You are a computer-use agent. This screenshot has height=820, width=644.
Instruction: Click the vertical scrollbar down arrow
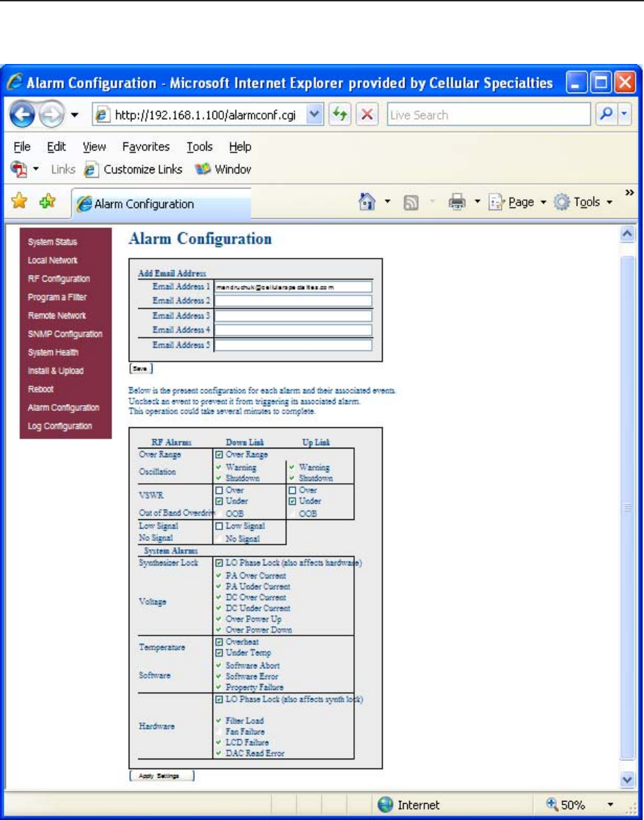pos(628,779)
